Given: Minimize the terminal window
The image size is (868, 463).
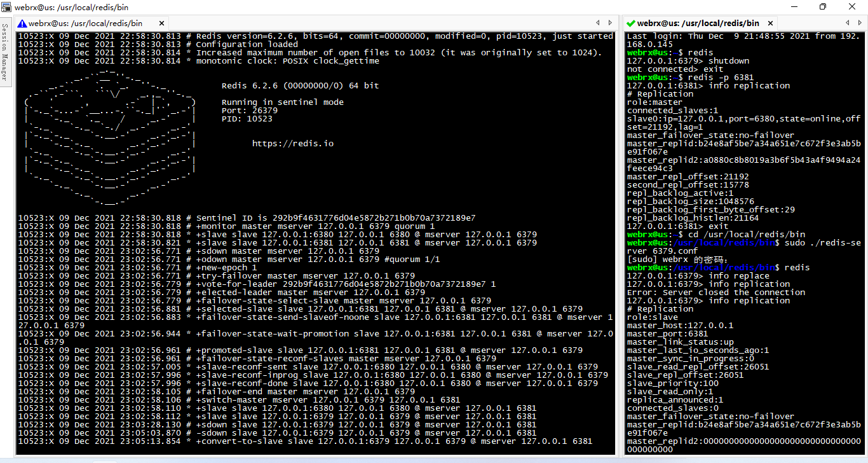Looking at the screenshot, I should click(x=794, y=6).
